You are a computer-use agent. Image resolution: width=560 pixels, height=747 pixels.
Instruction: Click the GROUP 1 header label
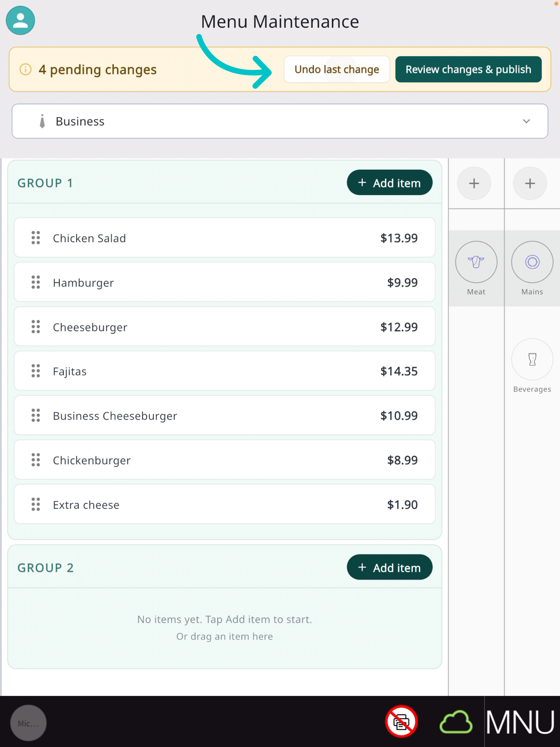(45, 183)
